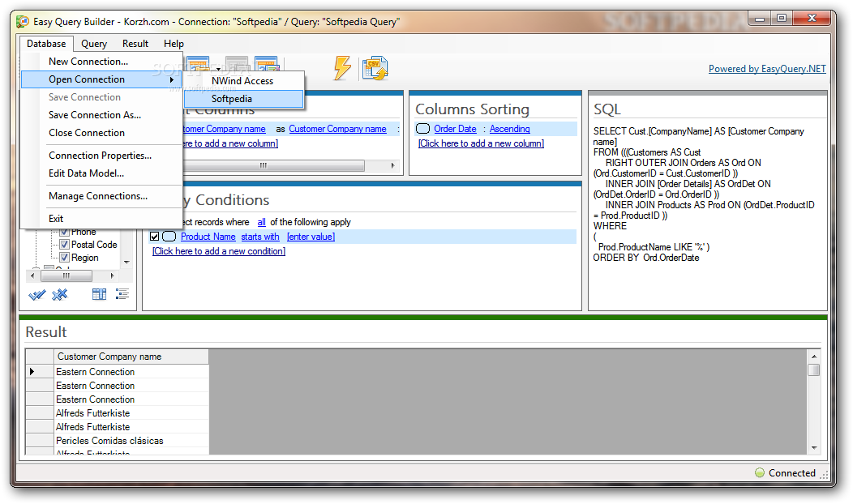
Task: Click the sorting button next to Order Date
Action: point(422,129)
